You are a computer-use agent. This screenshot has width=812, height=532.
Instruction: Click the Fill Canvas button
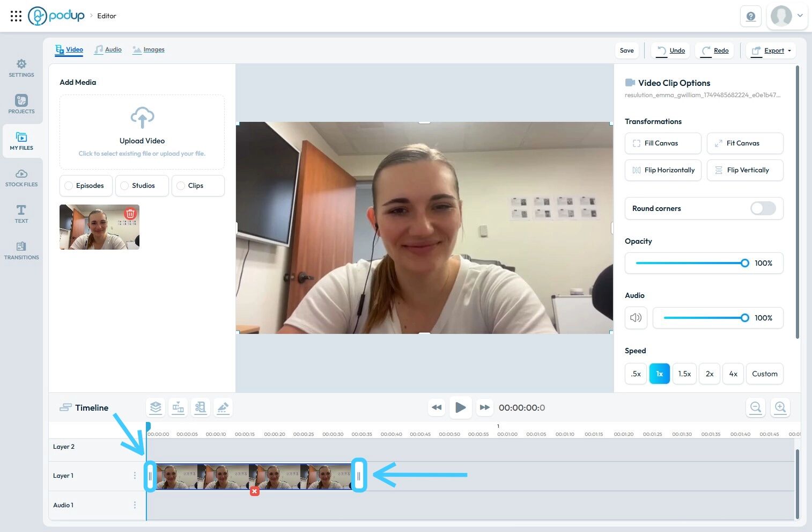click(x=663, y=143)
